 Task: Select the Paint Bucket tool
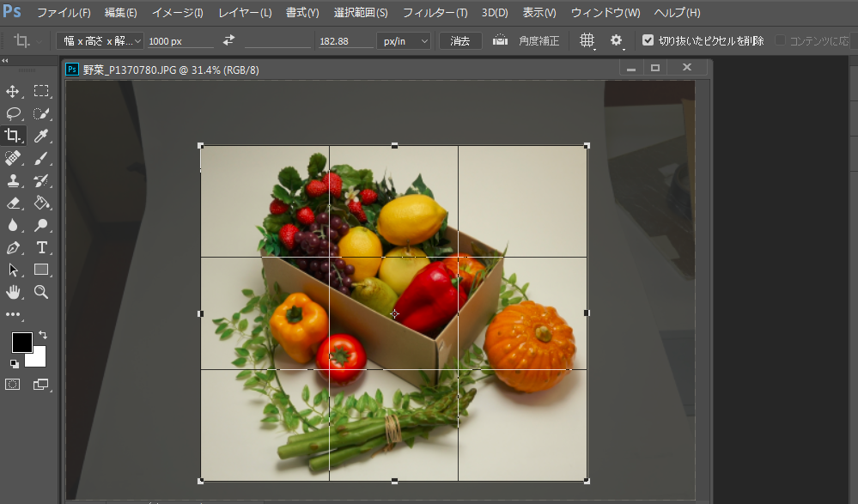pyautogui.click(x=41, y=203)
